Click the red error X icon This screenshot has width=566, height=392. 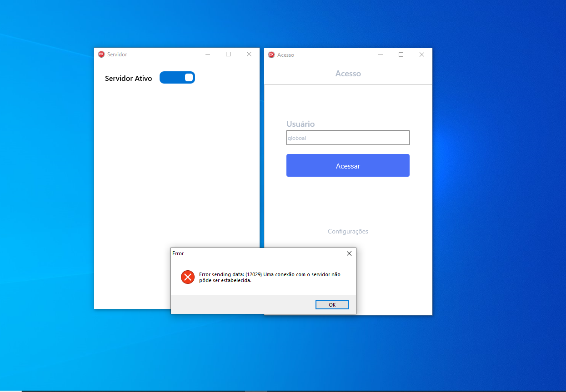tap(187, 277)
